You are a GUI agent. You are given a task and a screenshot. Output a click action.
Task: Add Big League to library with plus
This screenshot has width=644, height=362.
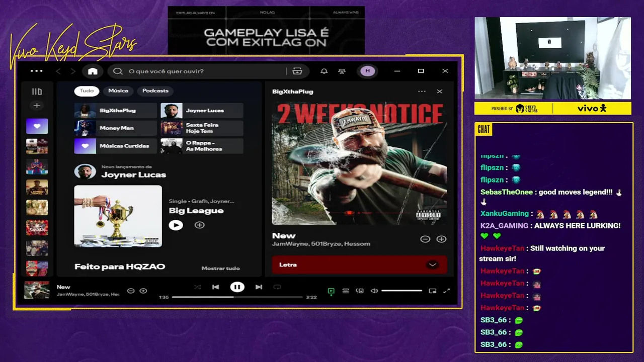200,225
